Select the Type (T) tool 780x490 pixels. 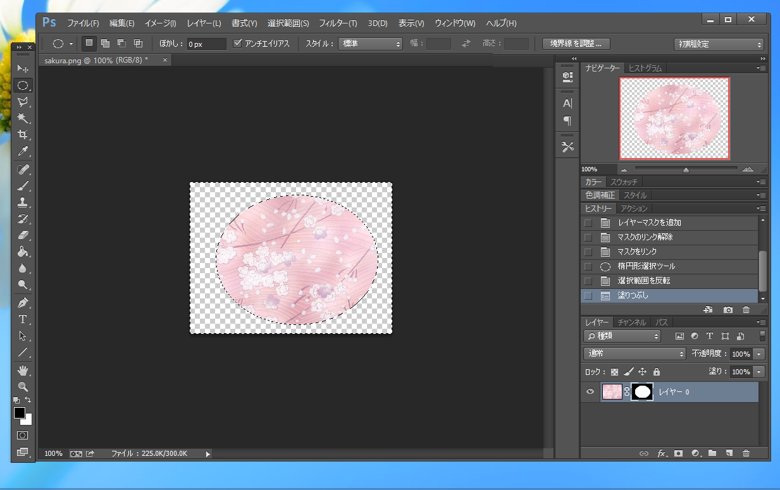click(x=23, y=319)
